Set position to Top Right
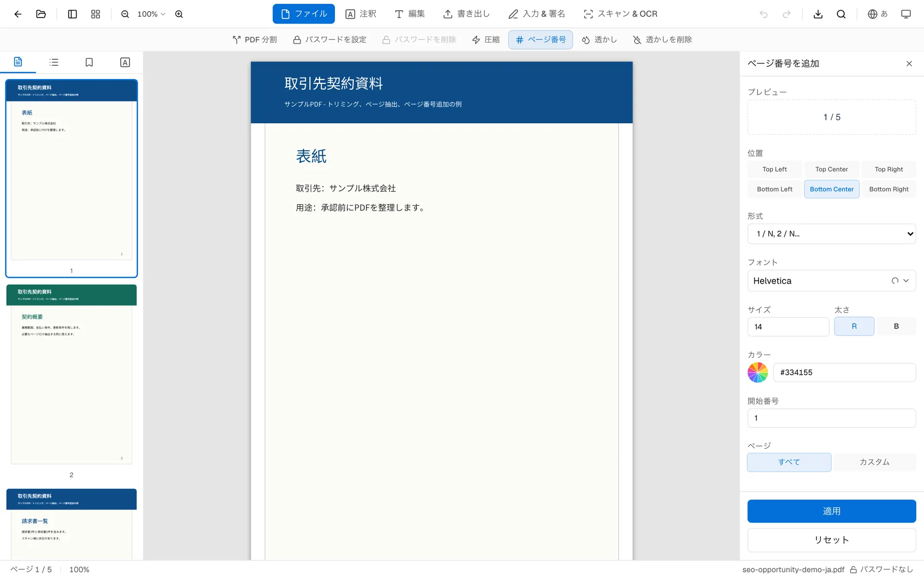Screen dimensions: 924x578 tap(889, 169)
